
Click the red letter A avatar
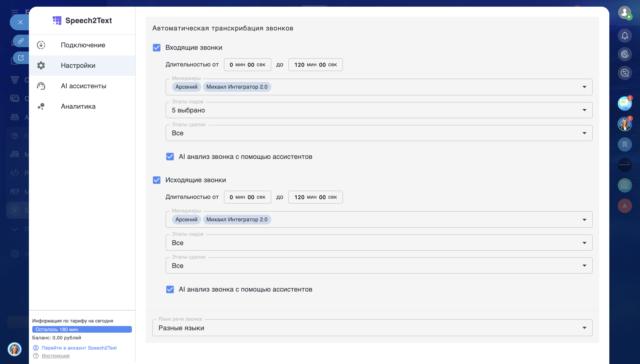point(624,206)
